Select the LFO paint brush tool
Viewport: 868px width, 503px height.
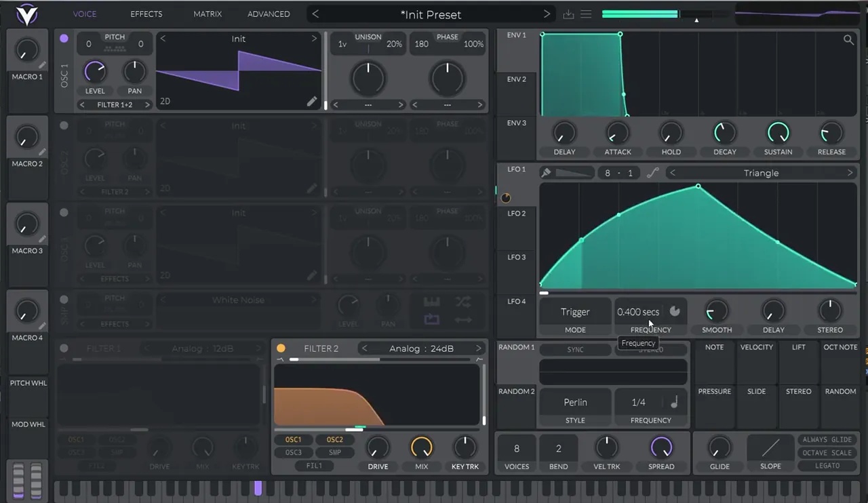click(x=546, y=173)
